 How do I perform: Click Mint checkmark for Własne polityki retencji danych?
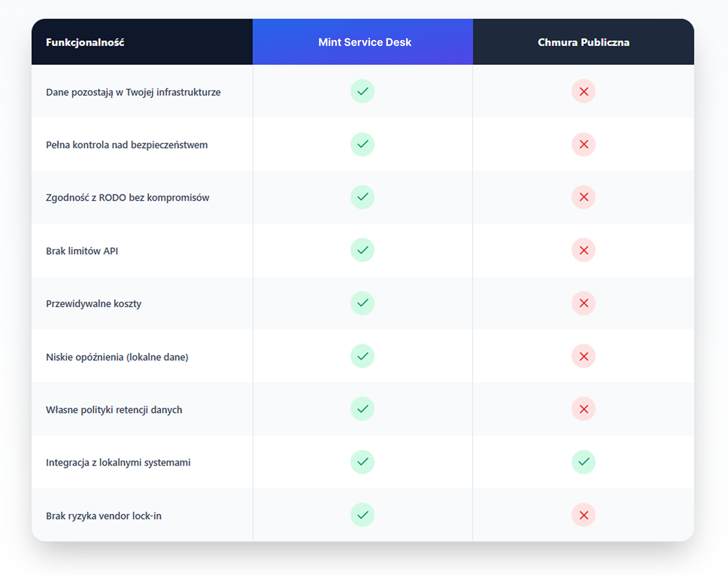[362, 409]
